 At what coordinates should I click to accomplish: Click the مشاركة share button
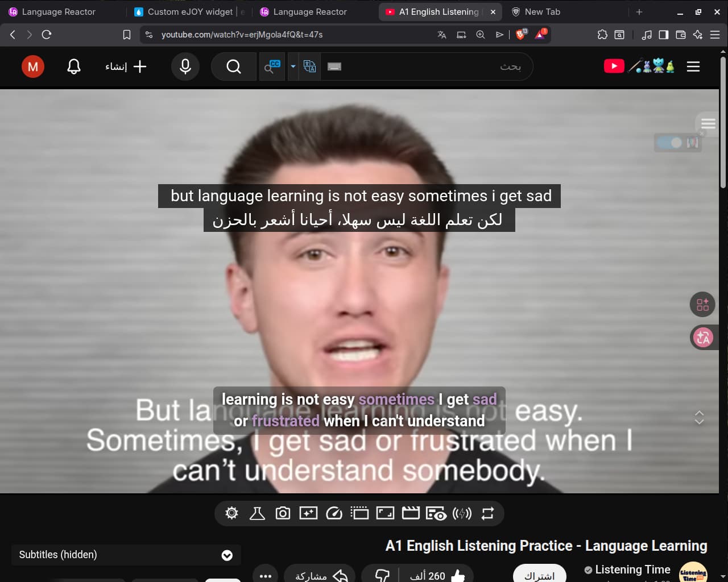[320, 575]
